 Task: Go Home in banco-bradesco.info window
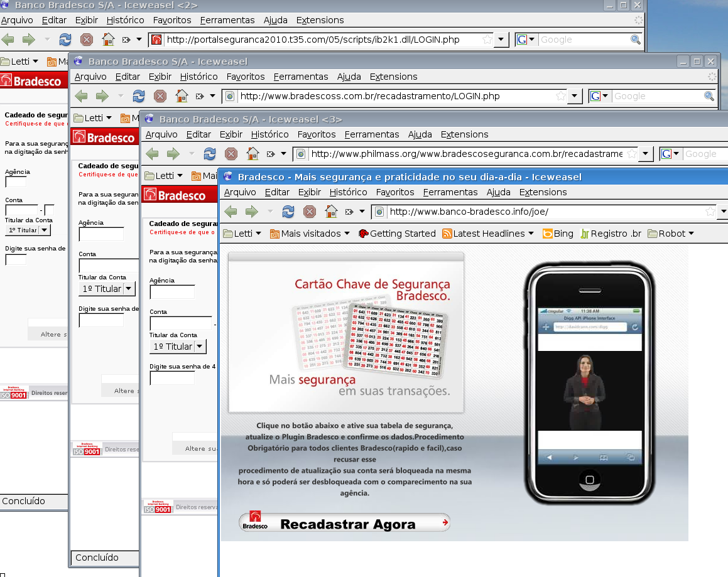coord(331,212)
